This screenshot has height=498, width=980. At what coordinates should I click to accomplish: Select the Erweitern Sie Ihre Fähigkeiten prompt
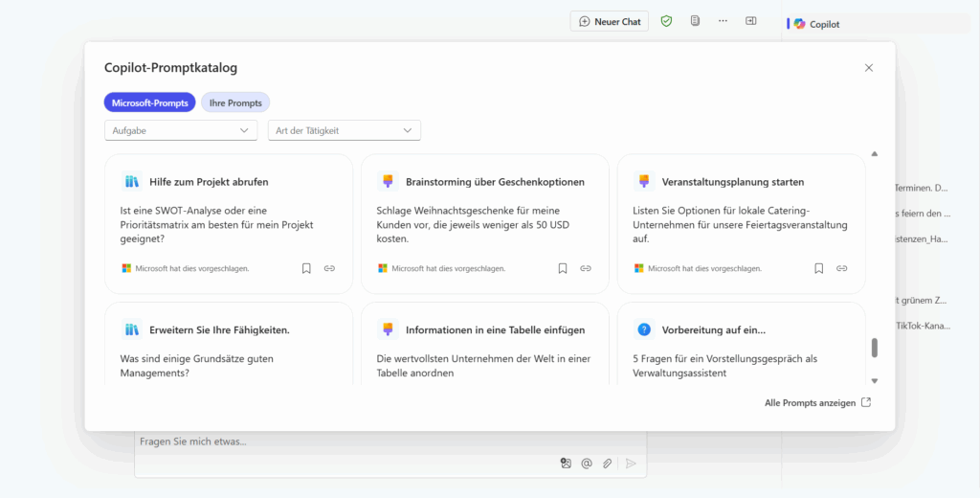[x=229, y=344]
